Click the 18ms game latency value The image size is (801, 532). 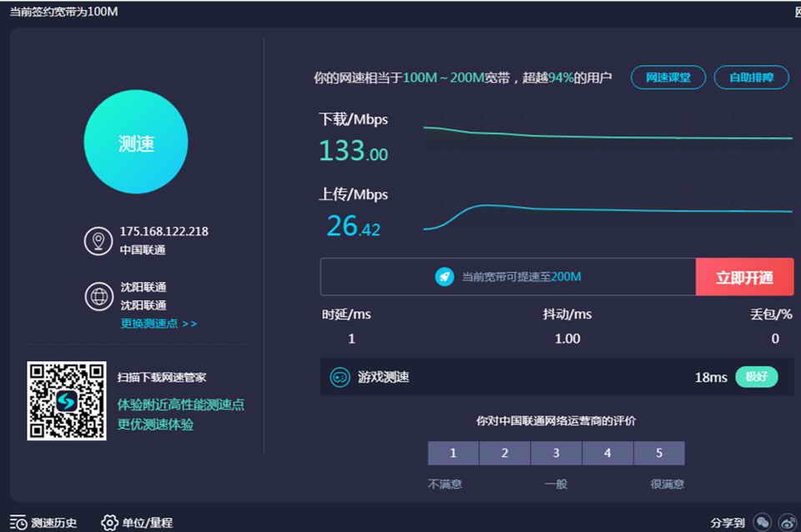point(711,377)
